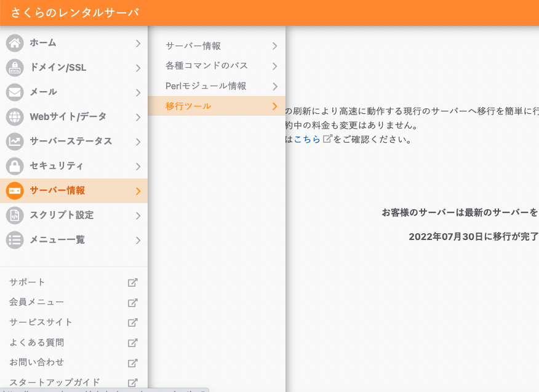Click the Mail envelope icon
This screenshot has width=539, height=392.
15,92
